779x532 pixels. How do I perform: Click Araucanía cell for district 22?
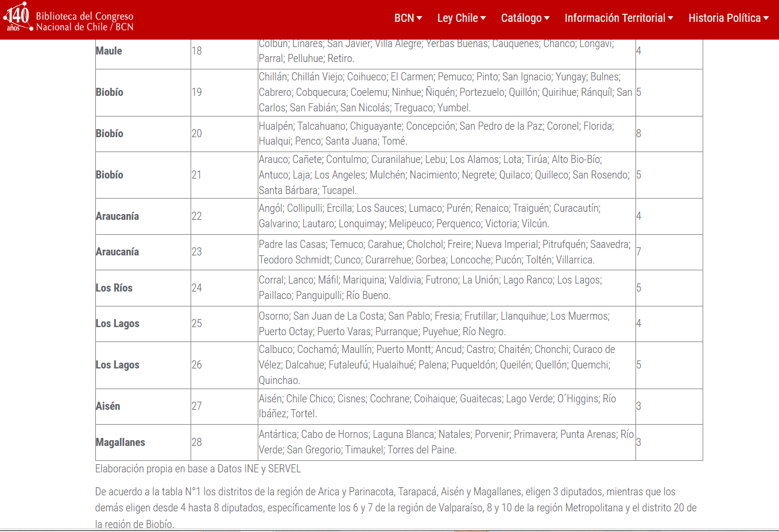point(143,216)
